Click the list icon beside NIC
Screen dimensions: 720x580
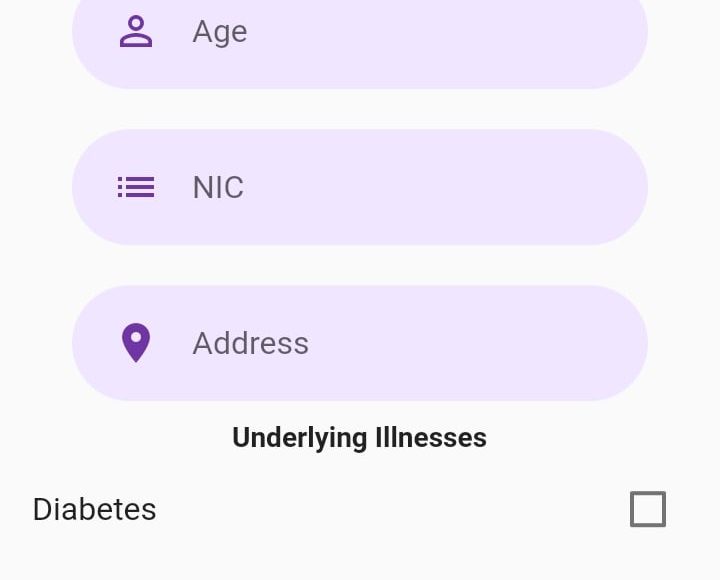pyautogui.click(x=136, y=187)
